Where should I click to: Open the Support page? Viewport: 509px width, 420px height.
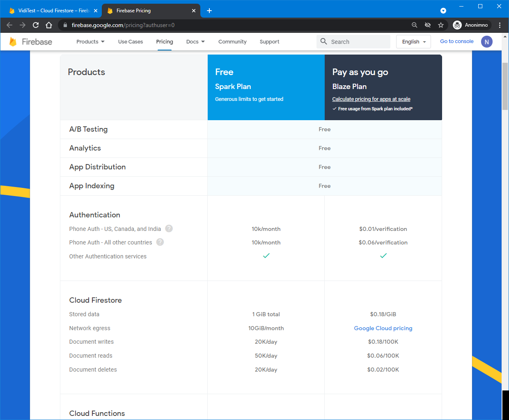pos(269,41)
